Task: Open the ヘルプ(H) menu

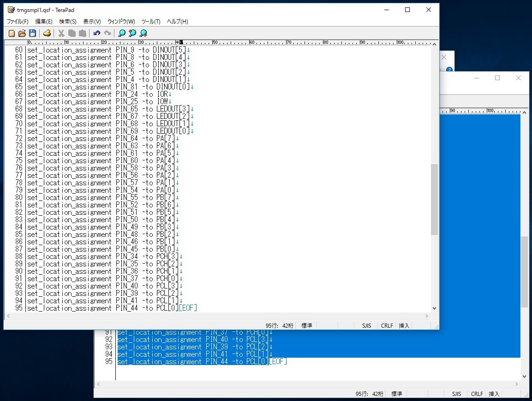Action: tap(178, 21)
